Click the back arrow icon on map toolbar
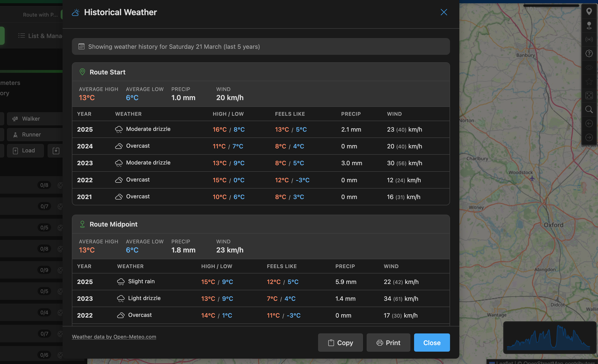The width and height of the screenshot is (598, 364). coord(589,123)
